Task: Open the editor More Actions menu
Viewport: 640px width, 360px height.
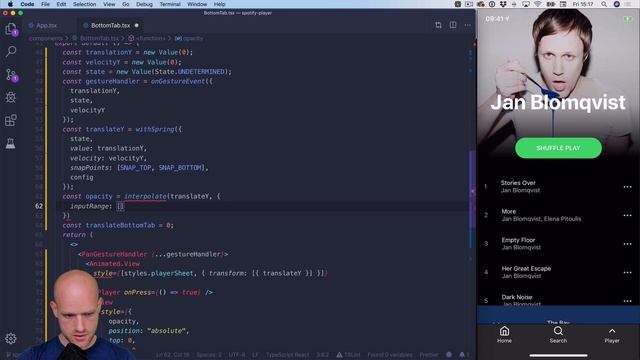Action: [x=468, y=25]
